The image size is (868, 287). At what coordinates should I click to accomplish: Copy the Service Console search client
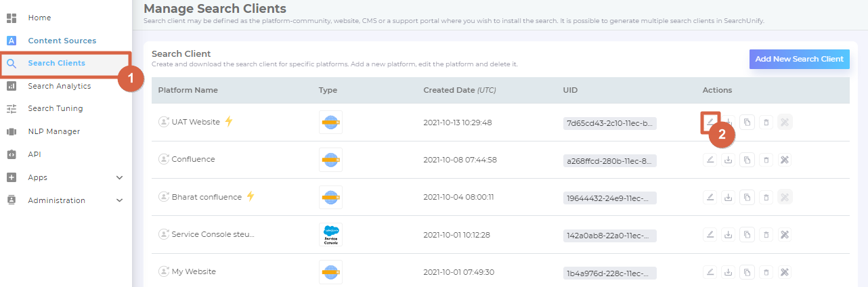(x=747, y=235)
